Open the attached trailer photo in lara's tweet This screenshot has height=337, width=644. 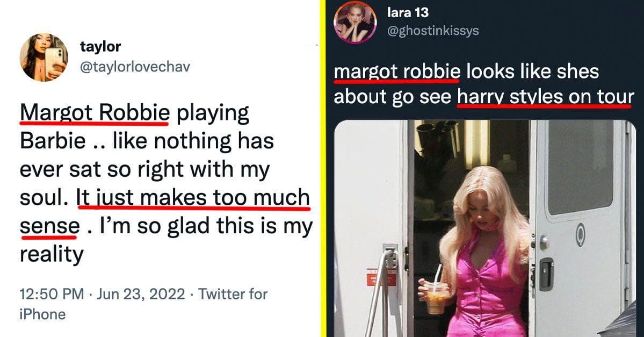[x=484, y=228]
